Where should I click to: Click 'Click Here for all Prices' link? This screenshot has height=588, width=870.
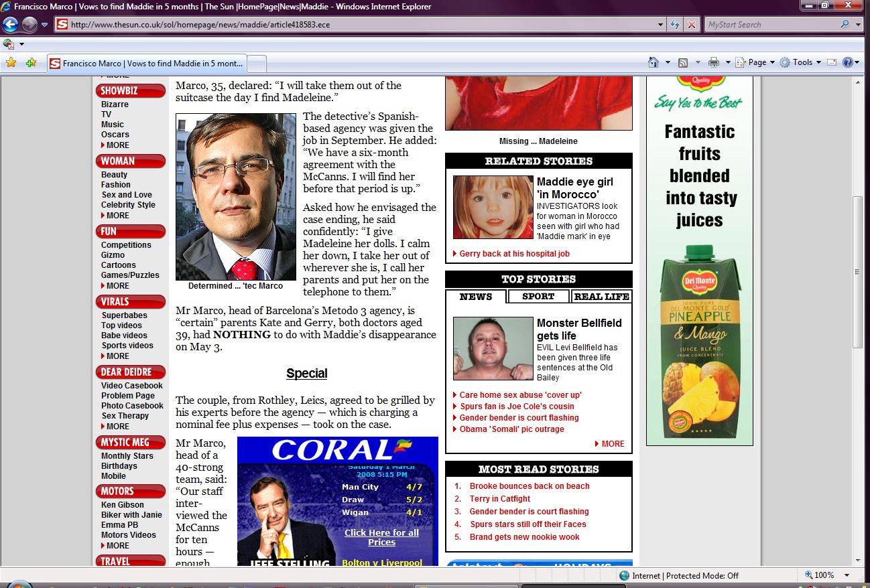point(381,537)
